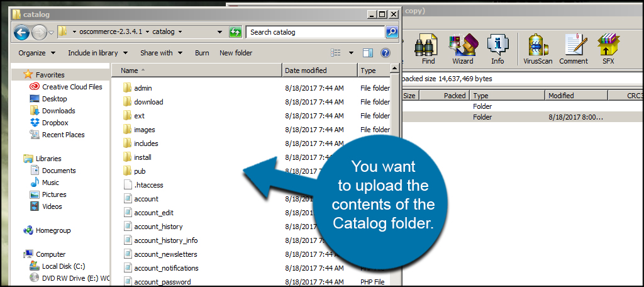This screenshot has width=644, height=287.
Task: Sort by the Date modified column header
Action: (320, 70)
